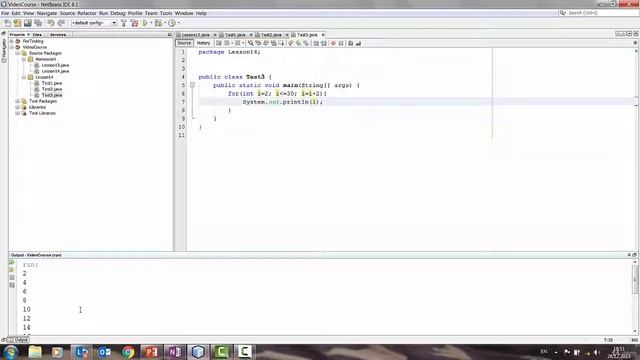
Task: Select Test2.java in the Projects tree
Action: (x=52, y=89)
